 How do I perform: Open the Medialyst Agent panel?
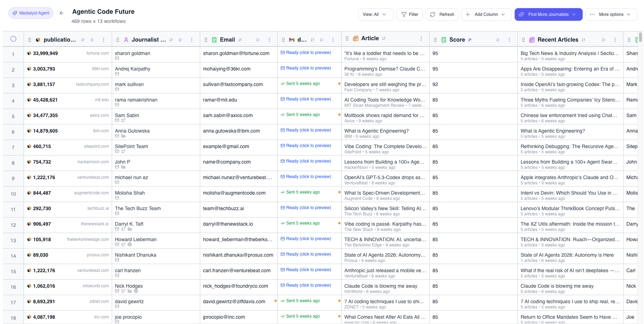click(31, 13)
